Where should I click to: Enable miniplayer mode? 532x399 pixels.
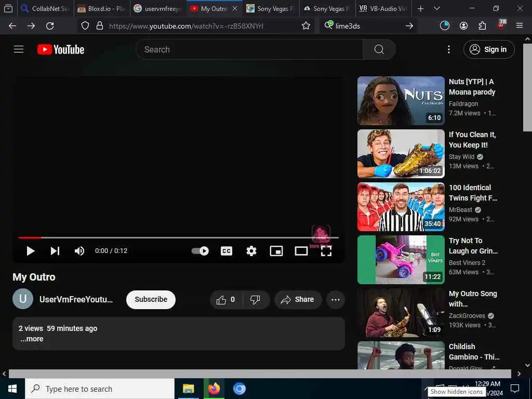[x=276, y=251]
